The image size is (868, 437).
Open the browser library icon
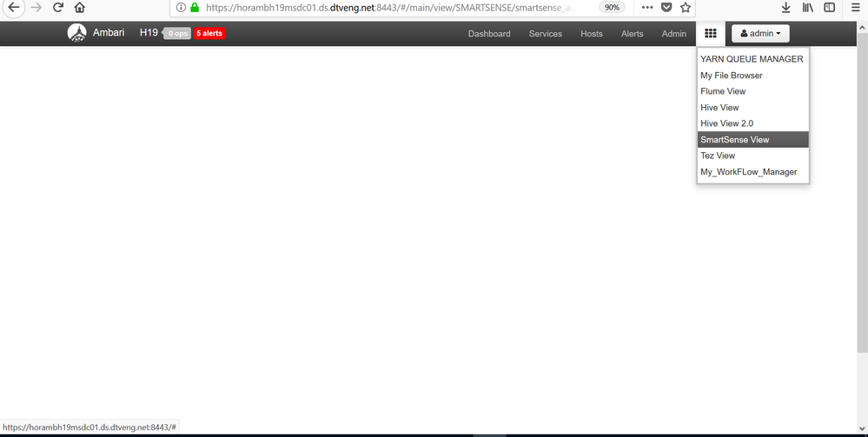(x=808, y=8)
